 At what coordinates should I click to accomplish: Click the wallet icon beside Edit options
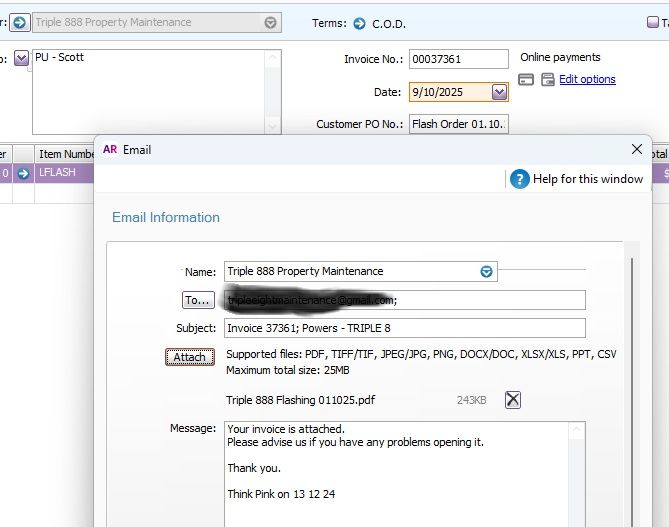pos(547,80)
